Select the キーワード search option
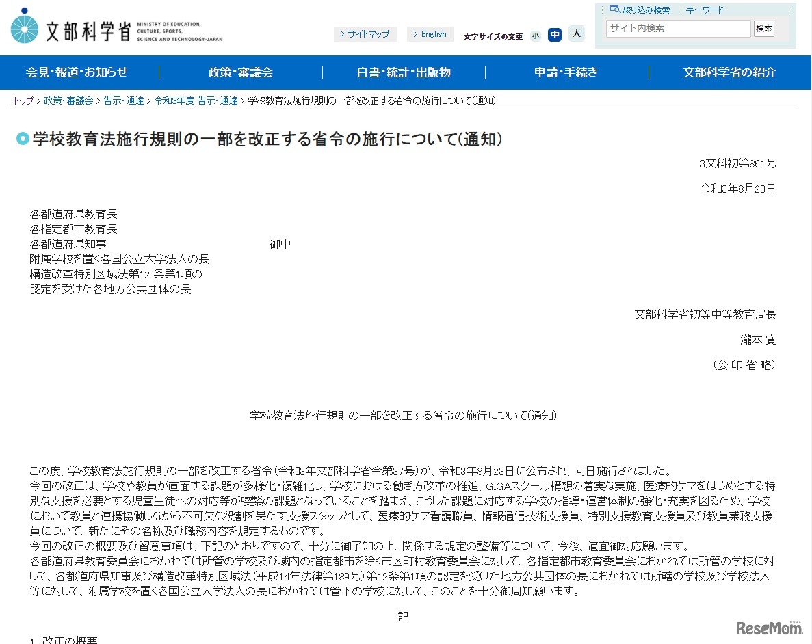This screenshot has width=812, height=644. 705,9
